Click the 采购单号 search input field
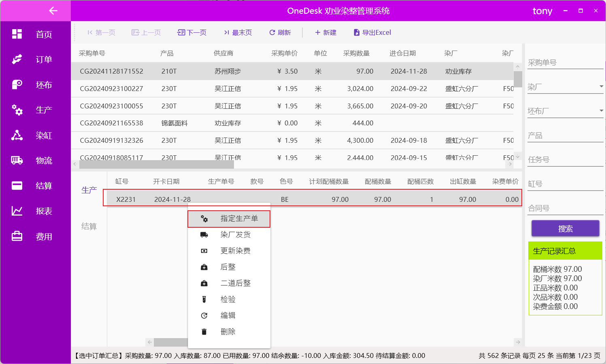Image resolution: width=606 pixels, height=364 pixels. [x=565, y=63]
